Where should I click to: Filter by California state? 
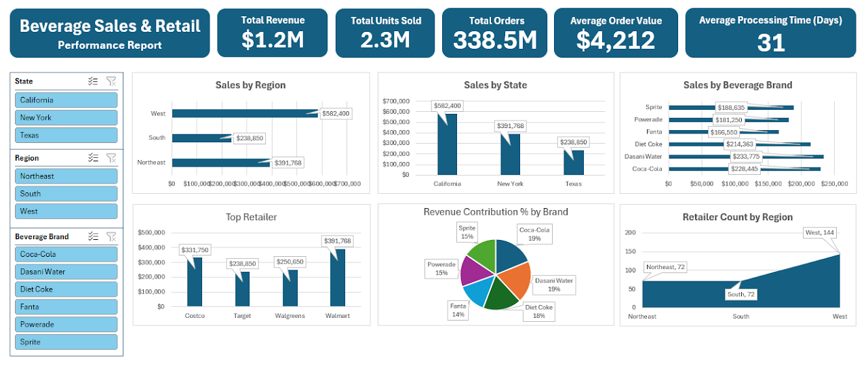(66, 100)
